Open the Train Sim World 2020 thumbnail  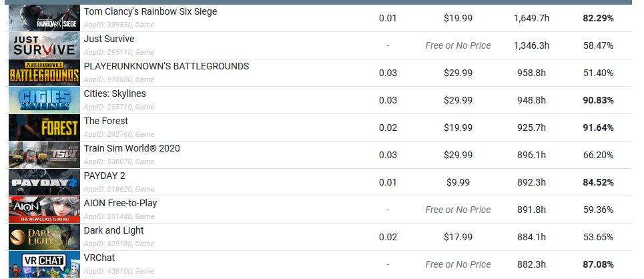click(x=44, y=155)
